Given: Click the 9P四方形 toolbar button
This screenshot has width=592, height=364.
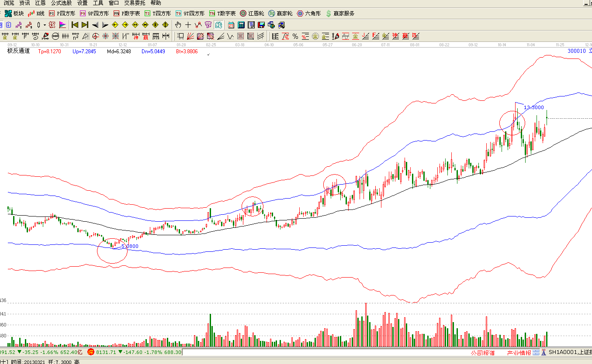Looking at the screenshot, I should tap(94, 14).
